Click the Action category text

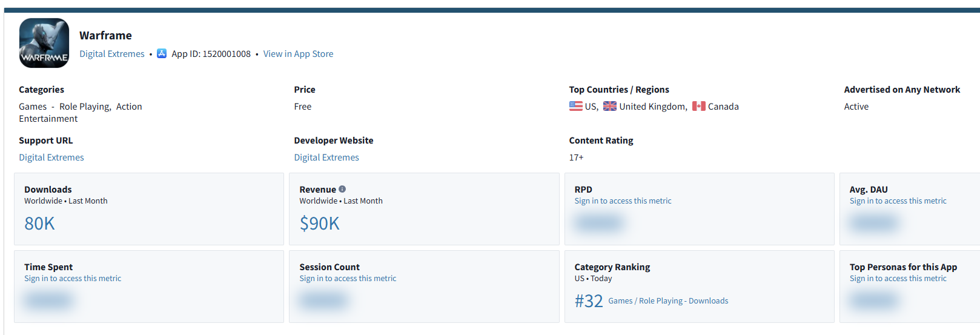tap(129, 107)
